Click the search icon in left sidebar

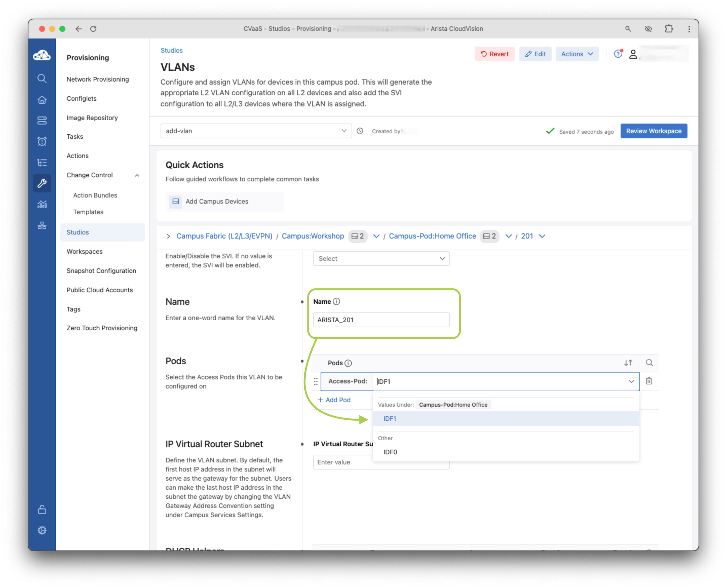coord(42,79)
